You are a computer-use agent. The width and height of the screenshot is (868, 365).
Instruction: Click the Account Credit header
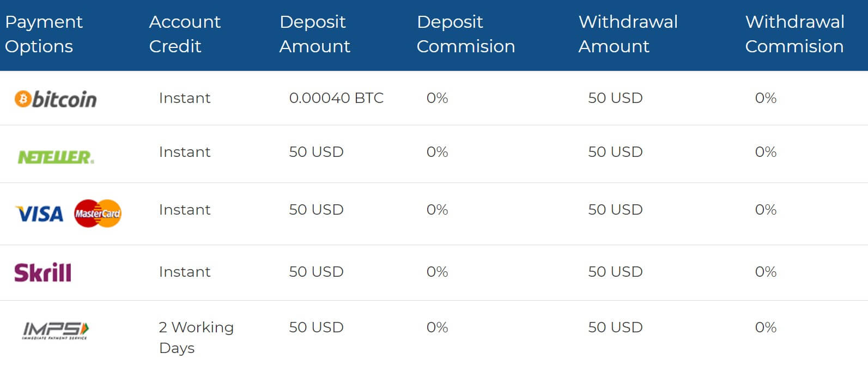pos(185,34)
